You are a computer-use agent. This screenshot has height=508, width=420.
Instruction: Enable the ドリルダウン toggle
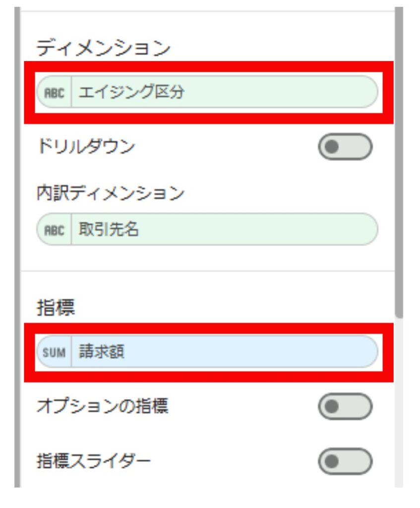coord(345,147)
